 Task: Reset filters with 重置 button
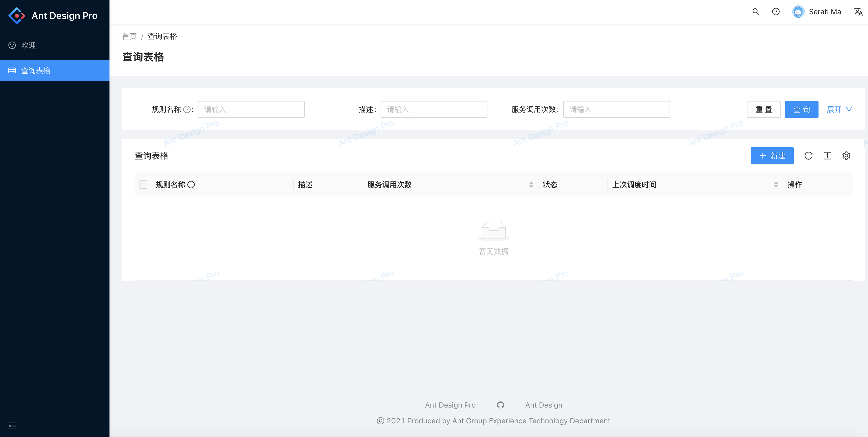764,109
